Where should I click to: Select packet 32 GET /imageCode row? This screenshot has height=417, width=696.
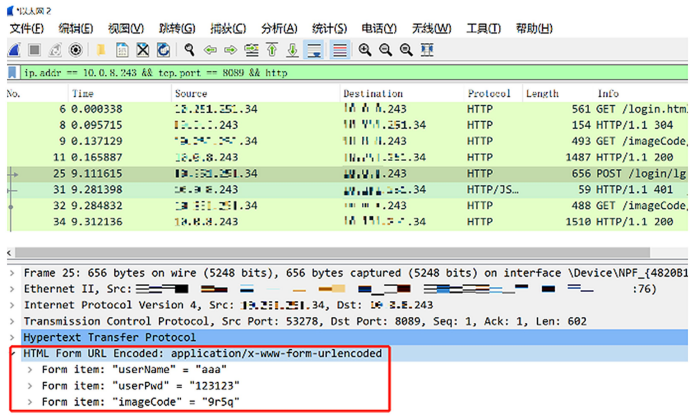(x=348, y=206)
